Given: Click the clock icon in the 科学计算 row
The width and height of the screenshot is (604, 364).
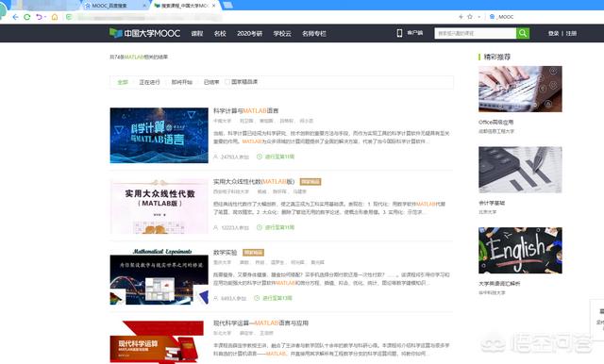Looking at the screenshot, I should point(260,157).
